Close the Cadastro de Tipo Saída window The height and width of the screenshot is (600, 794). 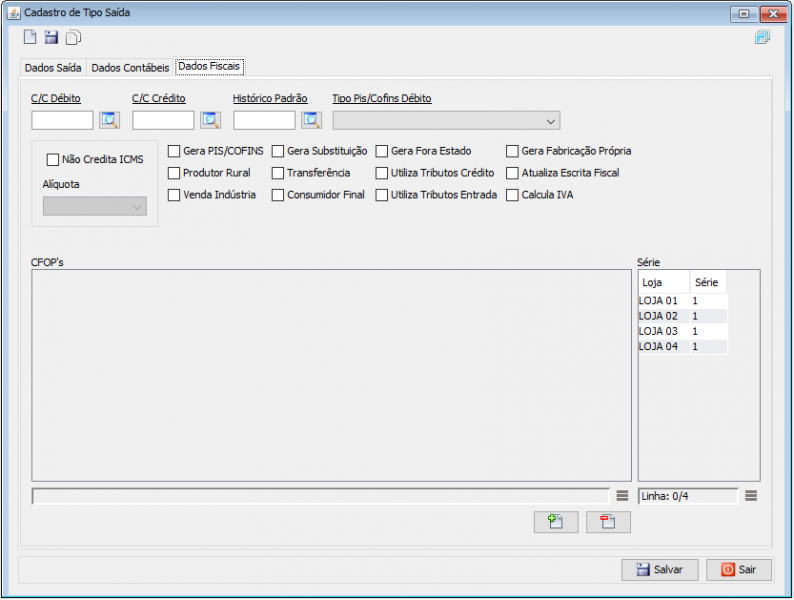click(773, 14)
